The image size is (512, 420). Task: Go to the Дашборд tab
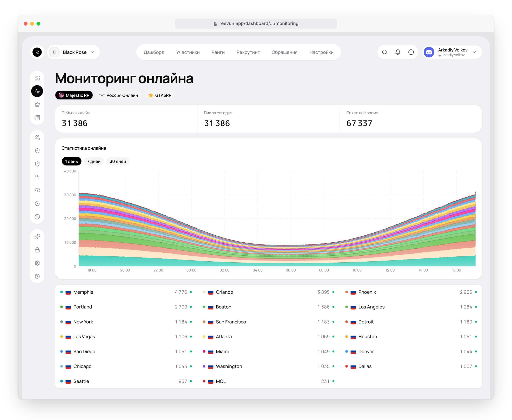(x=154, y=52)
